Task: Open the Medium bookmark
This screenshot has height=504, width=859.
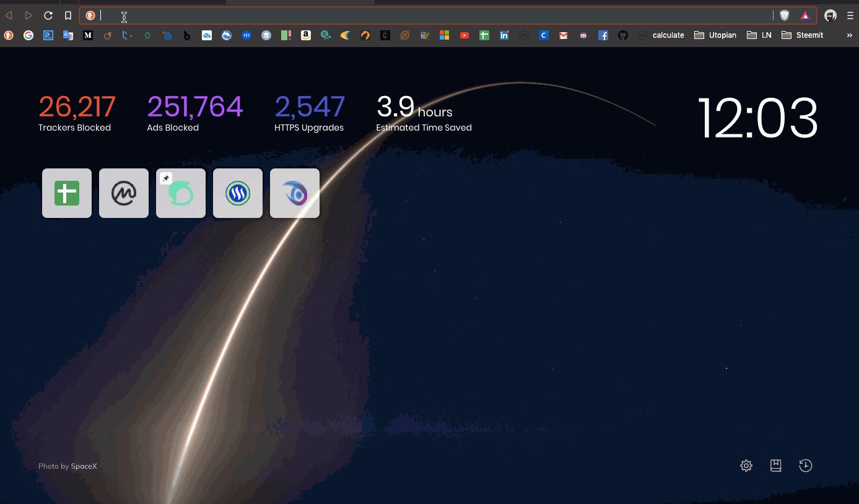Action: 88,35
